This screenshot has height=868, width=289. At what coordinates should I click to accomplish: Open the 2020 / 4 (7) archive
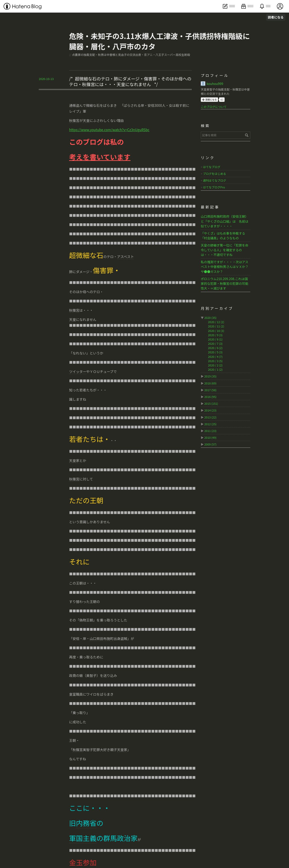coord(215,357)
